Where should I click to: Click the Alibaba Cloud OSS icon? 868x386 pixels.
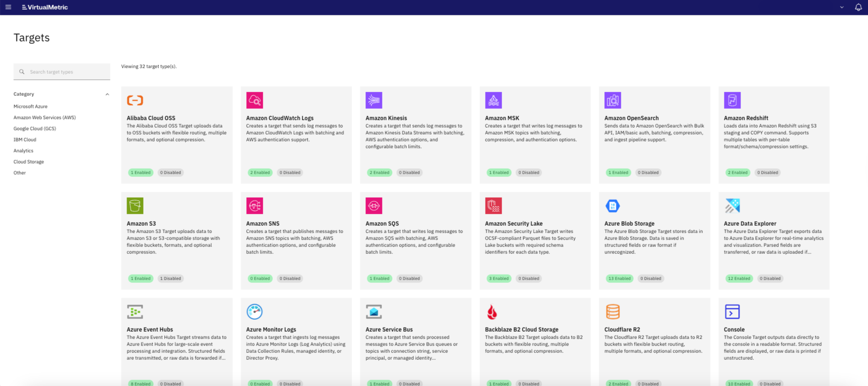pos(135,100)
